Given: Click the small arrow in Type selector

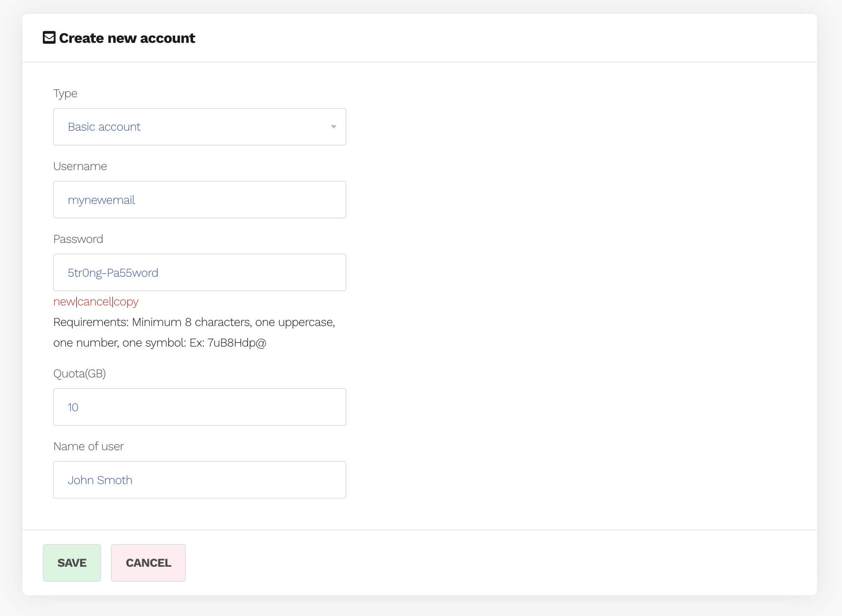Looking at the screenshot, I should [333, 127].
